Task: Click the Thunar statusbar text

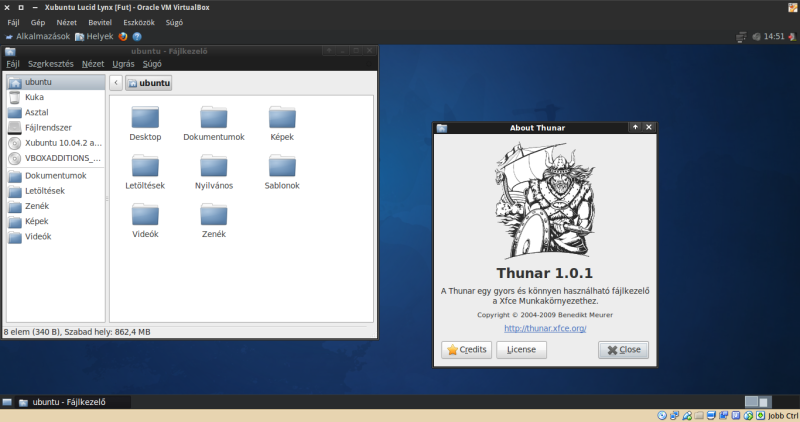Action: click(77, 332)
